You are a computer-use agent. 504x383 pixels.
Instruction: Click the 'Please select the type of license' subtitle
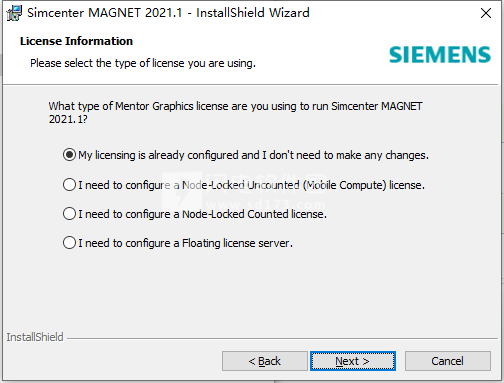pos(143,63)
